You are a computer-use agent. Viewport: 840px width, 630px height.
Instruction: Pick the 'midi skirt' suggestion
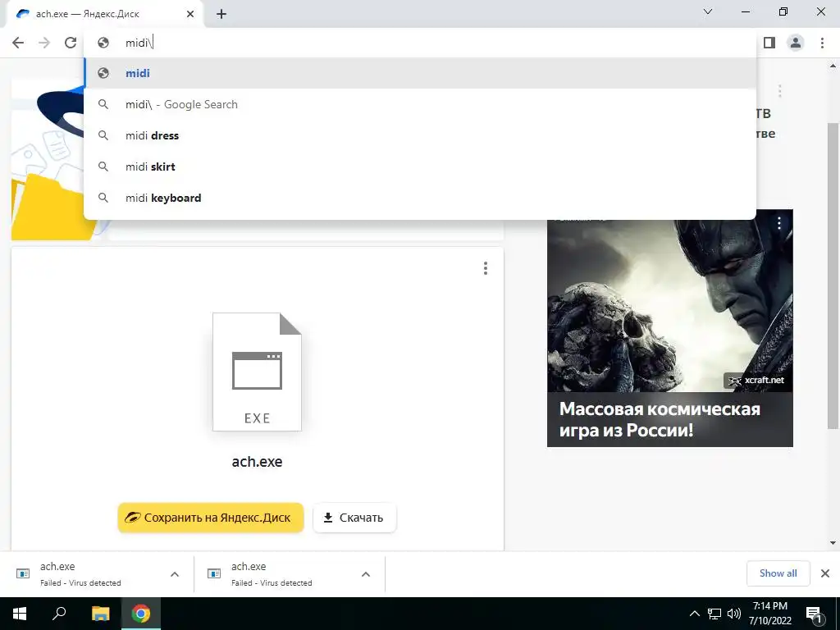(420, 167)
